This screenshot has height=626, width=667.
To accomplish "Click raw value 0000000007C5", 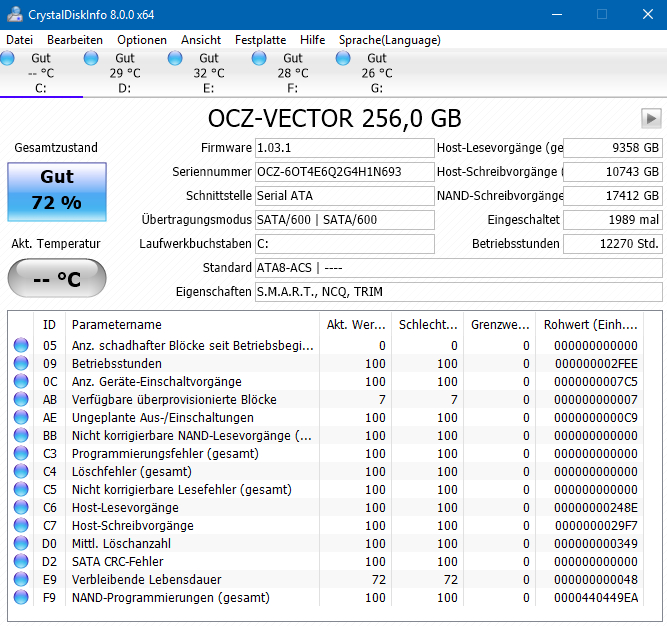I will click(x=596, y=381).
